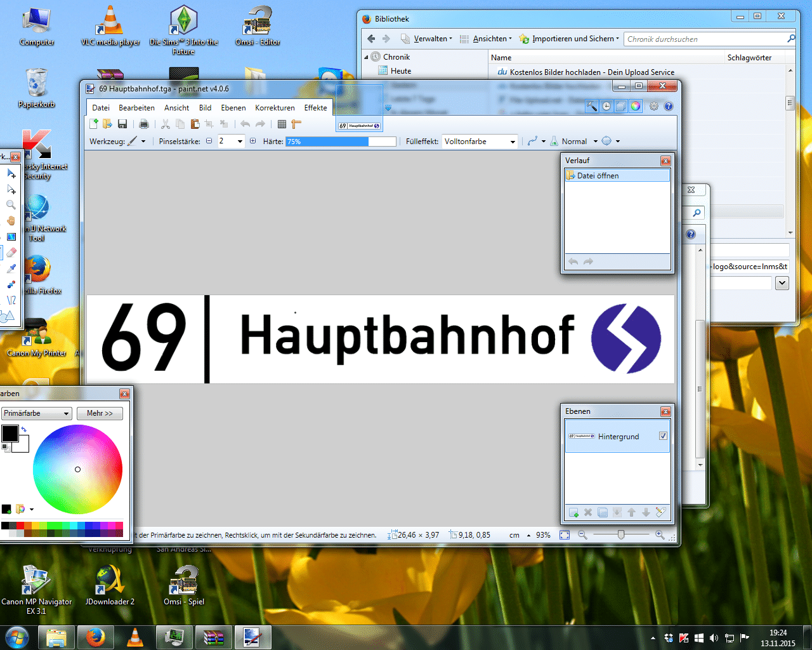Viewport: 812px width, 650px height.
Task: Toggle the History window clock button
Action: 606,106
